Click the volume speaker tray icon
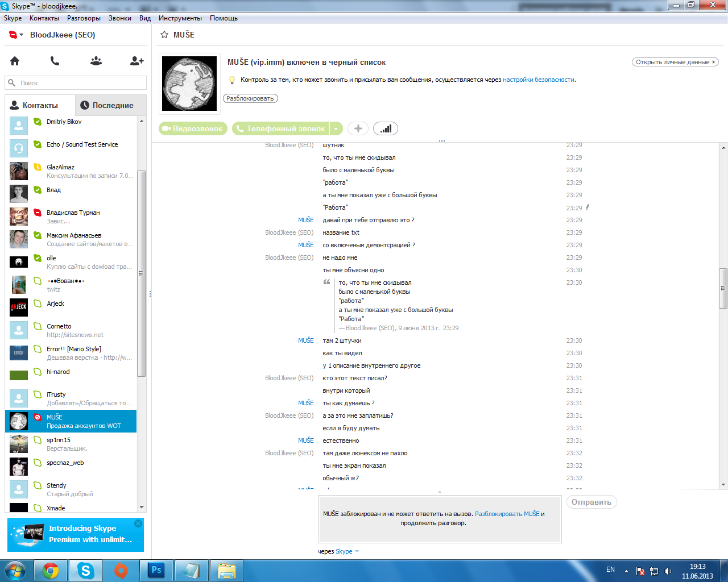This screenshot has height=582, width=728. tap(668, 571)
